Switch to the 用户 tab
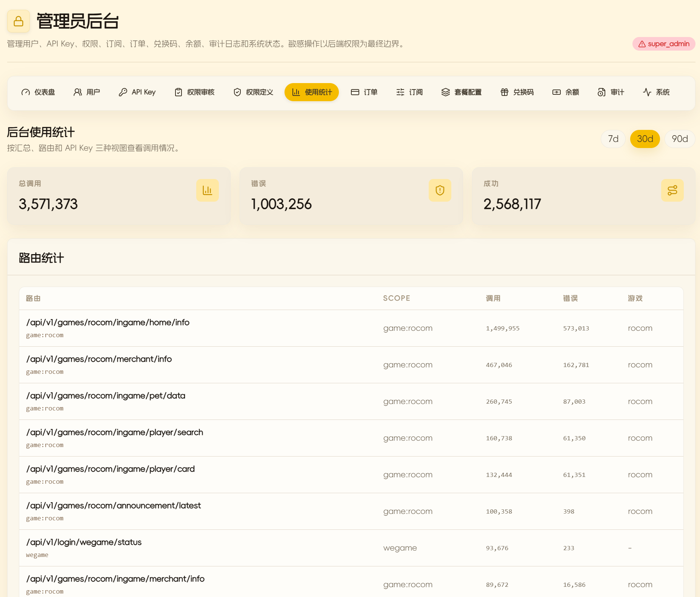 click(x=87, y=92)
